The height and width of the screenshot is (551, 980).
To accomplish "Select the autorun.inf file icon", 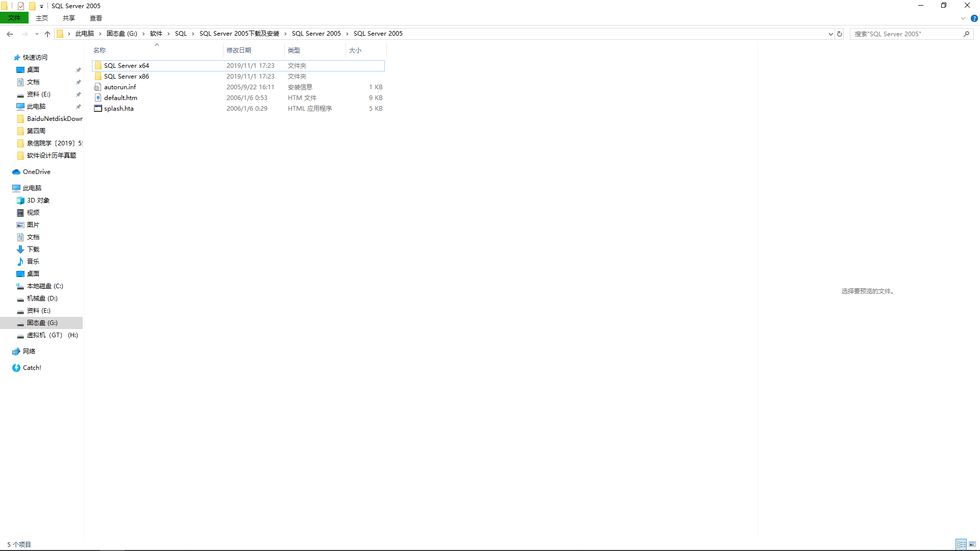I will click(98, 87).
